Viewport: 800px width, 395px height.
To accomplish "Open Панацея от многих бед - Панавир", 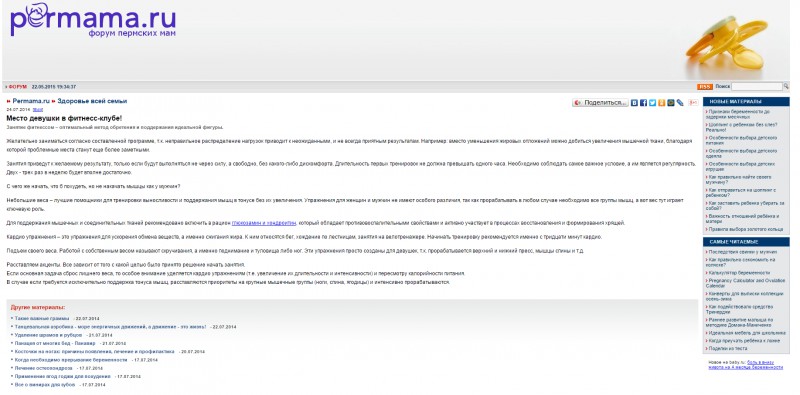I will click(55, 343).
